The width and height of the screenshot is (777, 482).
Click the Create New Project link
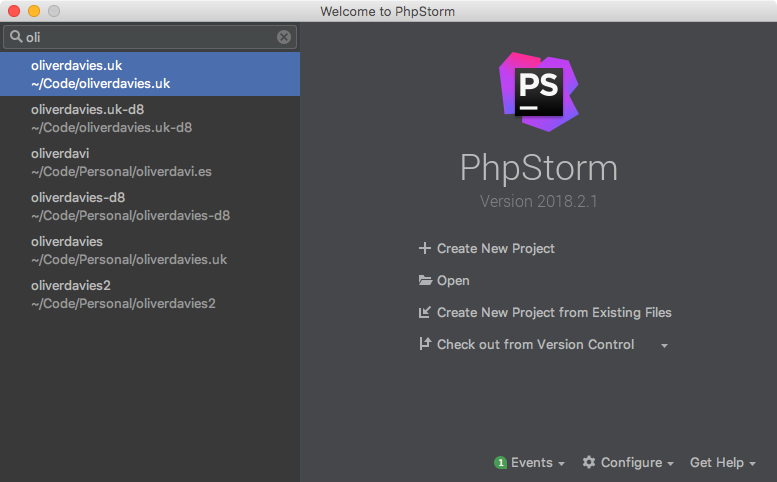coord(495,248)
